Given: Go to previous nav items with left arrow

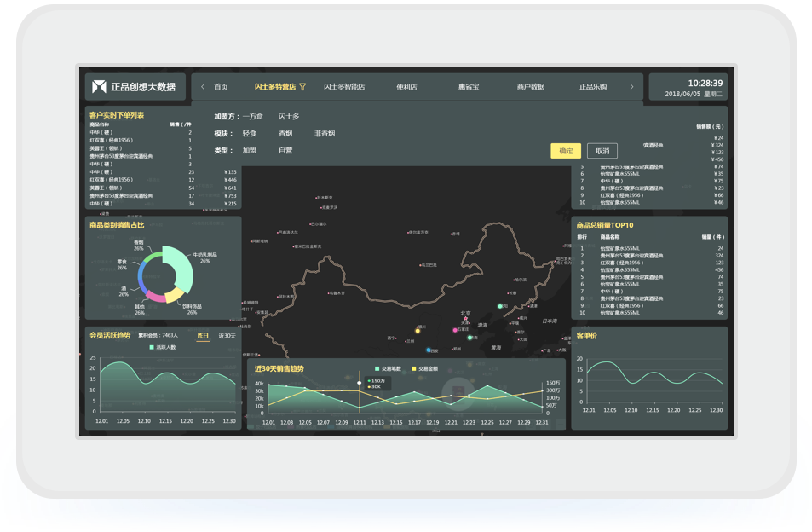Looking at the screenshot, I should point(203,86).
